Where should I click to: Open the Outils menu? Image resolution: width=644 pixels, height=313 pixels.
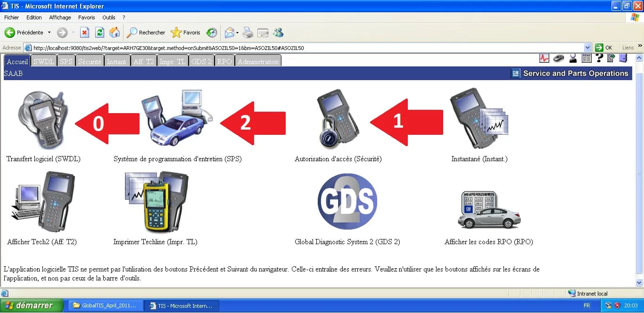pos(108,17)
